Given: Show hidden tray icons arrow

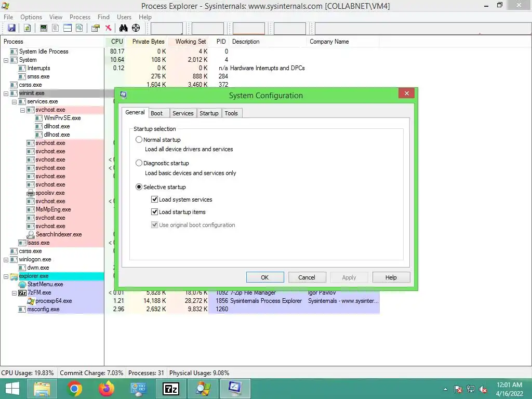Looking at the screenshot, I should (445, 389).
